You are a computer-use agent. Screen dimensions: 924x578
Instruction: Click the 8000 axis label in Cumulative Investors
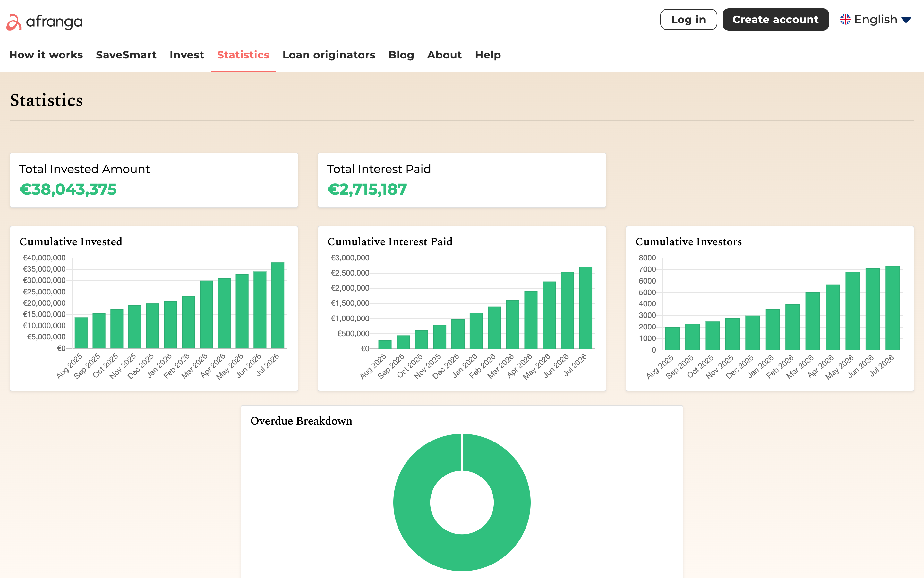pyautogui.click(x=647, y=258)
